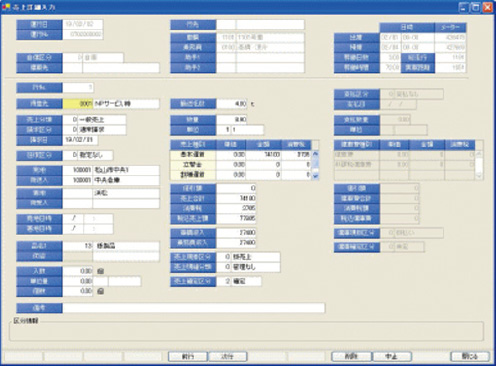The image size is (496, 366).
Task: Click the empty 行先 destination name field
Action: [x=270, y=25]
